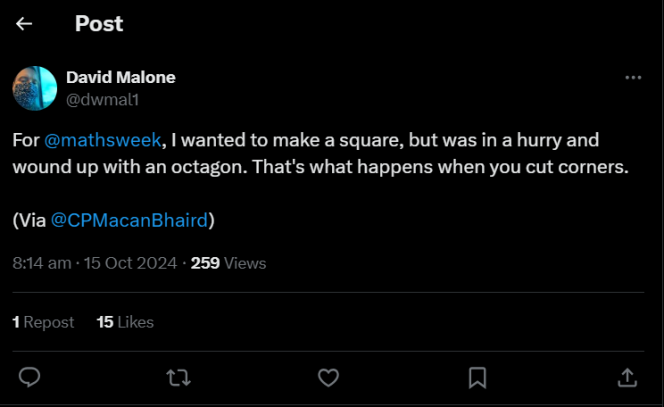Screen dimensions: 664x407
Task: Open David Malone's profile avatar
Action: (34, 88)
